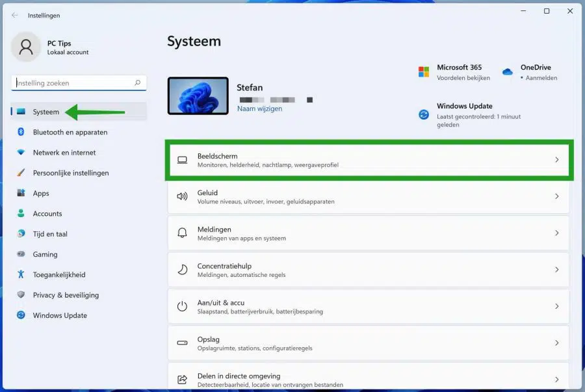Open Privacy & beveiliging category
Screen dimensions: 585x392
coord(79,295)
